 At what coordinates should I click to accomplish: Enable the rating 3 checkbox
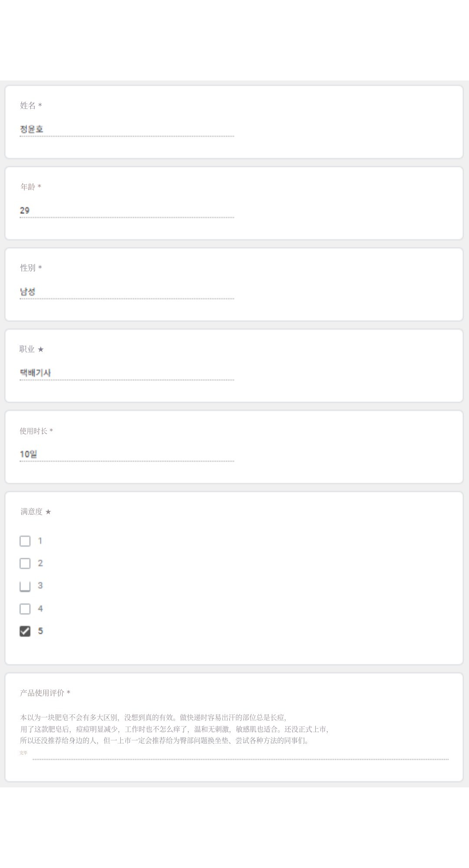[x=25, y=586]
